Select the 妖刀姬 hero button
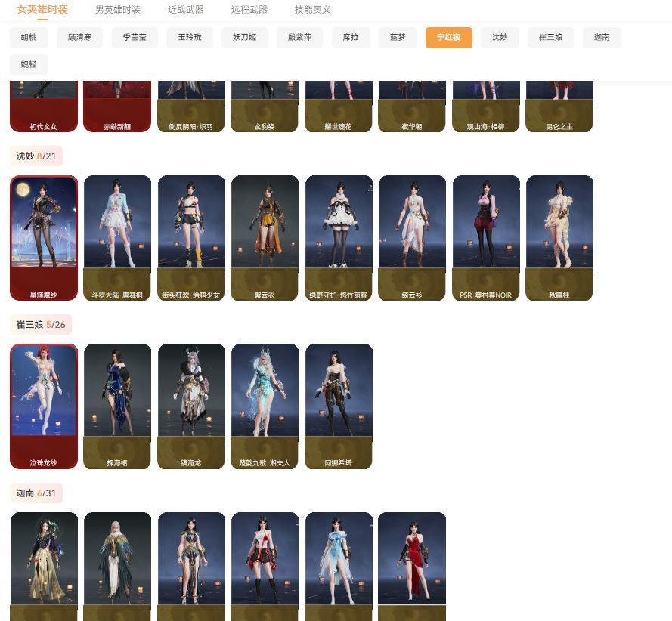The width and height of the screenshot is (672, 621). pyautogui.click(x=245, y=37)
